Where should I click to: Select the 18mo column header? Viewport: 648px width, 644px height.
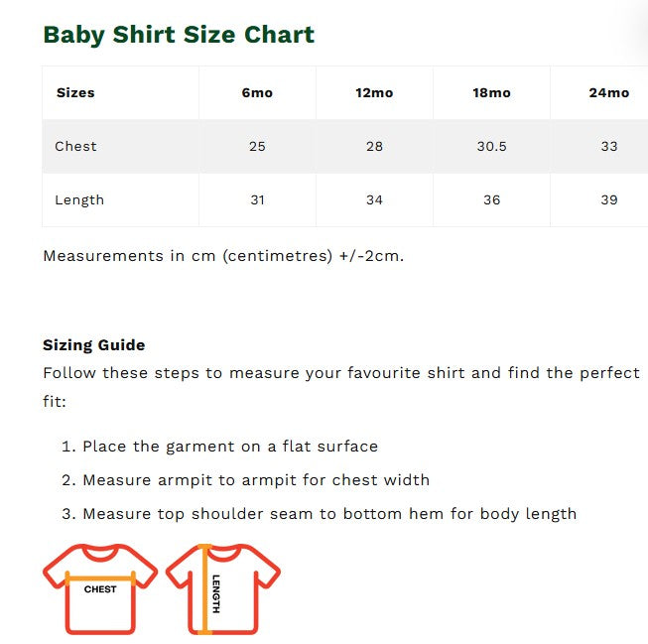point(491,93)
